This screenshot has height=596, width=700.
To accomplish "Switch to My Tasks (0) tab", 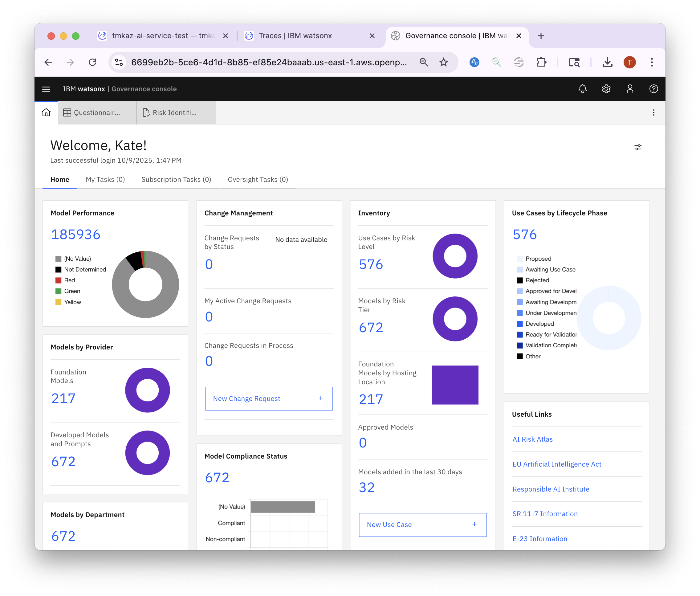I will coord(105,179).
